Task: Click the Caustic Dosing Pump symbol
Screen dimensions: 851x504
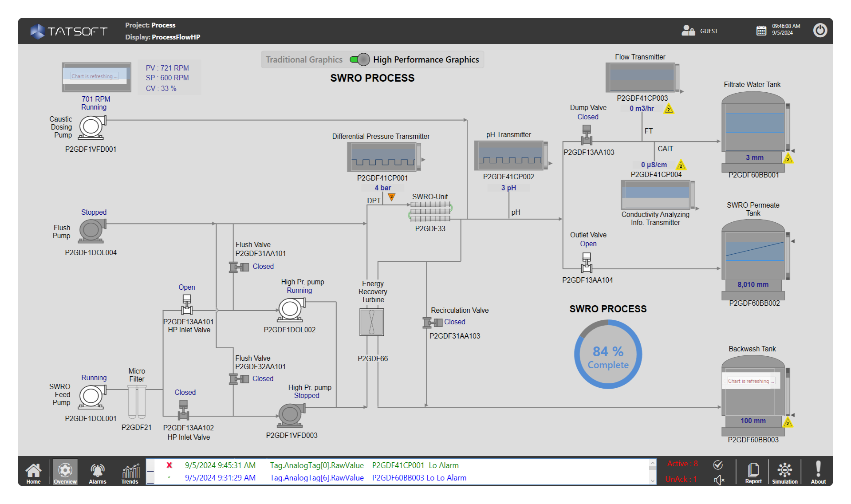Action: pyautogui.click(x=92, y=127)
